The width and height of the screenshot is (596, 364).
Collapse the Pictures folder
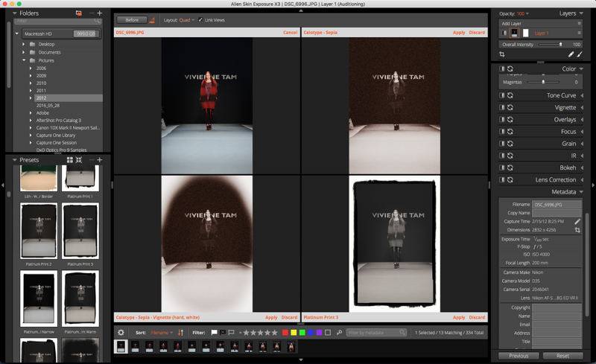point(24,60)
